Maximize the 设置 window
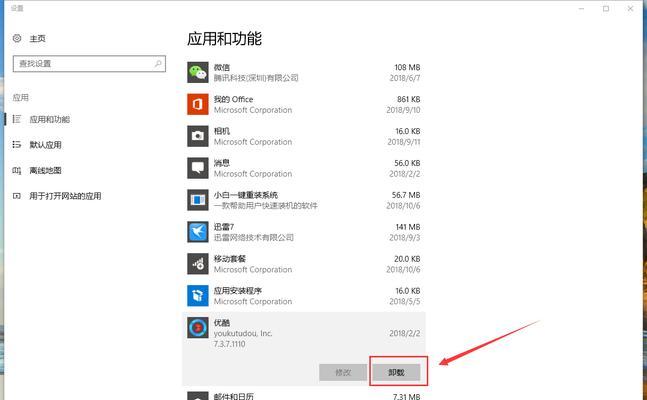The image size is (647, 400). [x=606, y=8]
